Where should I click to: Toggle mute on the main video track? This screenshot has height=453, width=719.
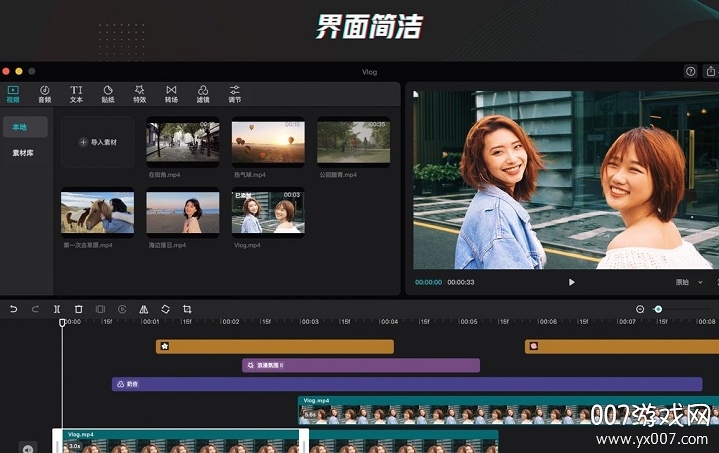coord(27,447)
